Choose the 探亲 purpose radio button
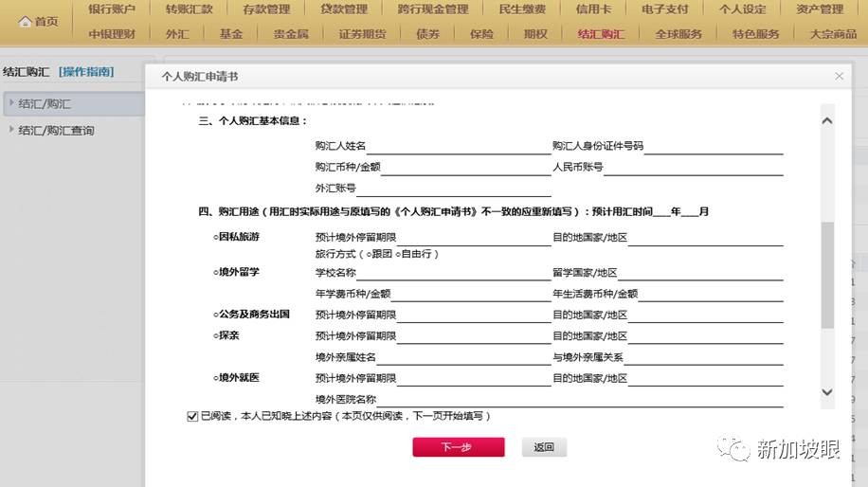Image resolution: width=868 pixels, height=487 pixels. [x=216, y=335]
